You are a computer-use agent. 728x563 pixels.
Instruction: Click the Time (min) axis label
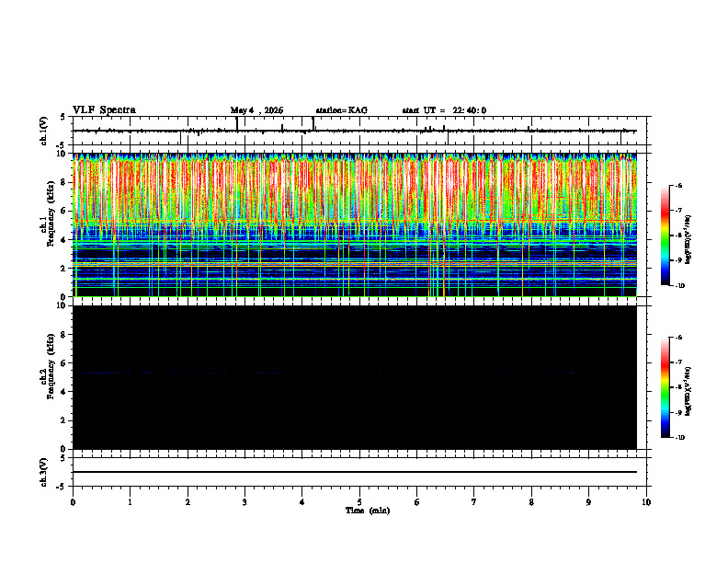click(x=368, y=511)
